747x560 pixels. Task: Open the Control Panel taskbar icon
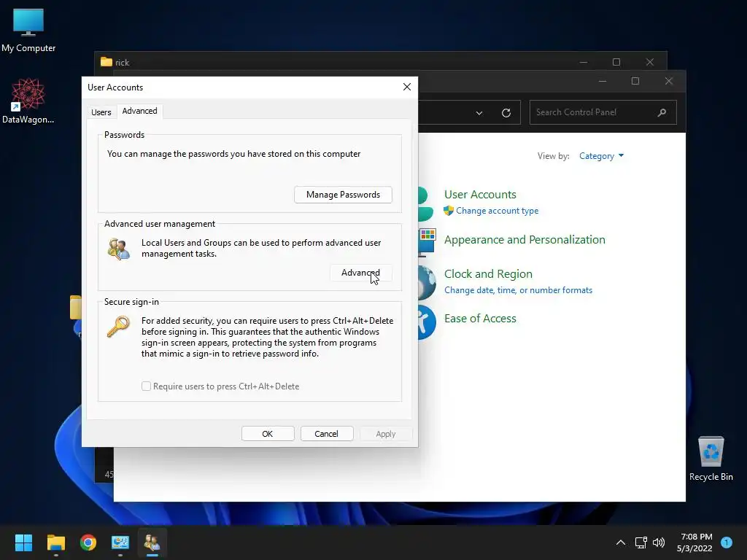[x=120, y=542]
